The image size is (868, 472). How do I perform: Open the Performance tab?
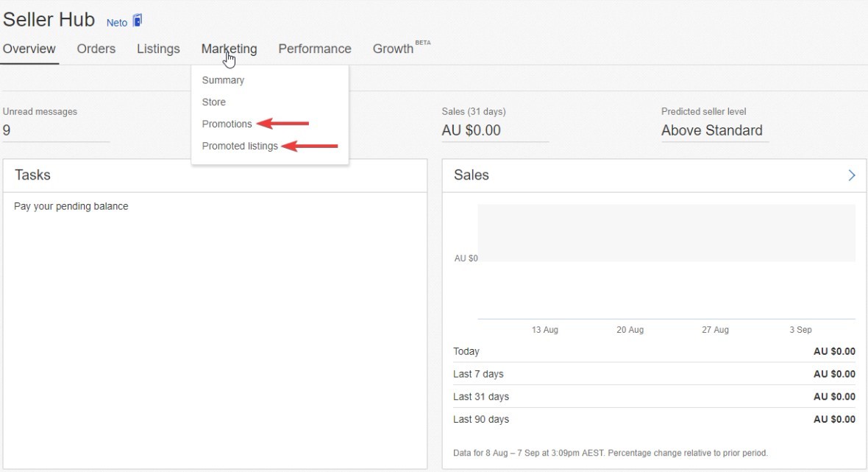click(x=315, y=49)
